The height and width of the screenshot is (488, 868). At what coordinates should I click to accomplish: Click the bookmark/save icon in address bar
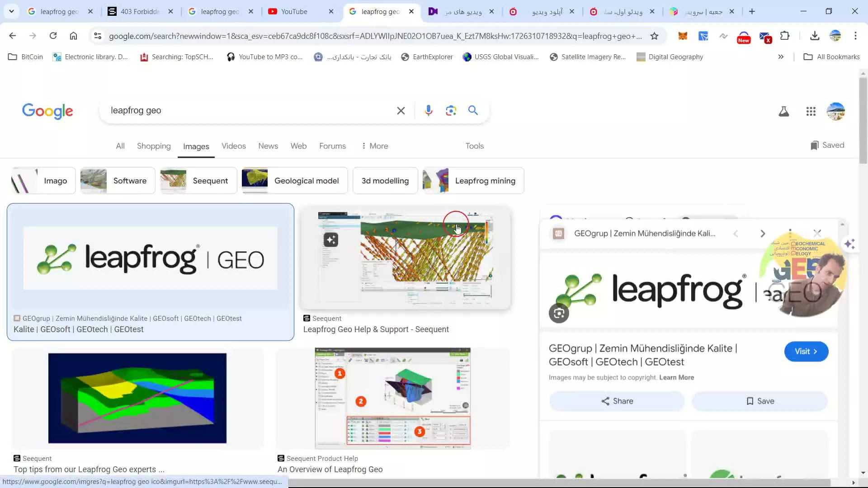tap(654, 36)
